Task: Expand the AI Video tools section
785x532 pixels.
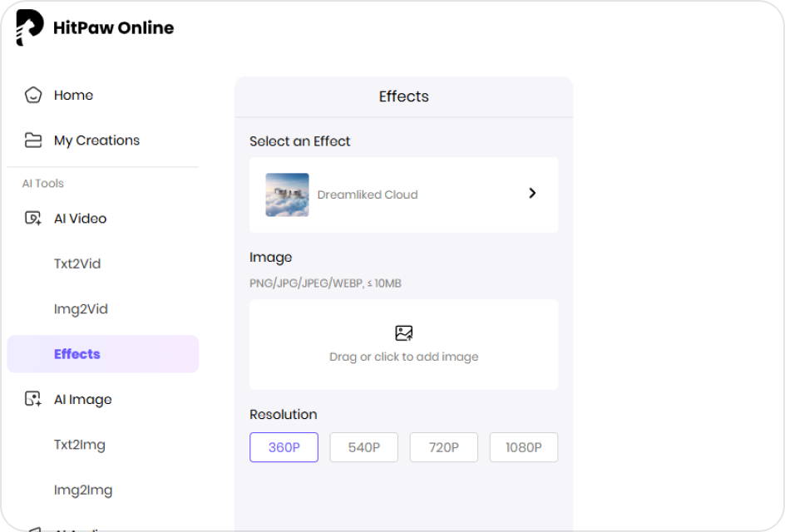Action: pyautogui.click(x=80, y=218)
